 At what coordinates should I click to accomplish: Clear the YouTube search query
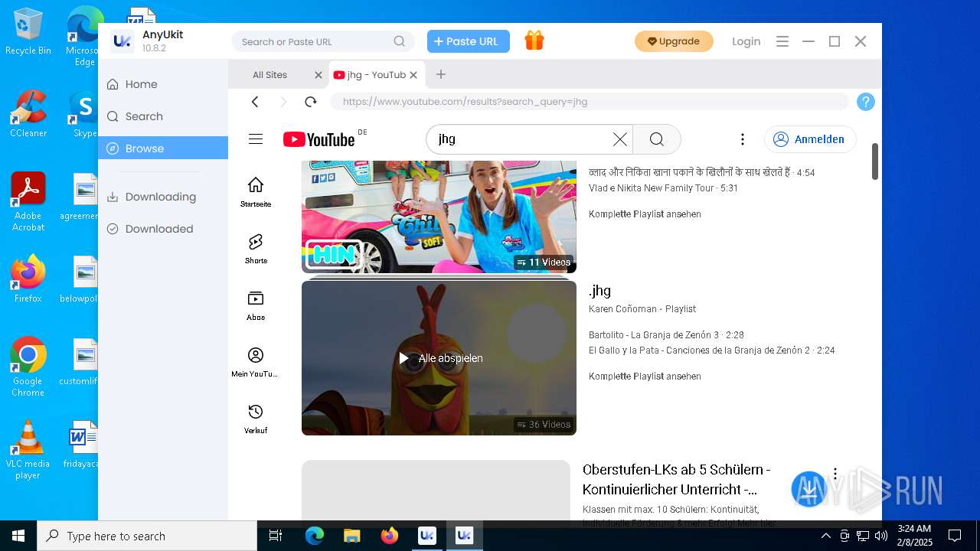click(620, 139)
